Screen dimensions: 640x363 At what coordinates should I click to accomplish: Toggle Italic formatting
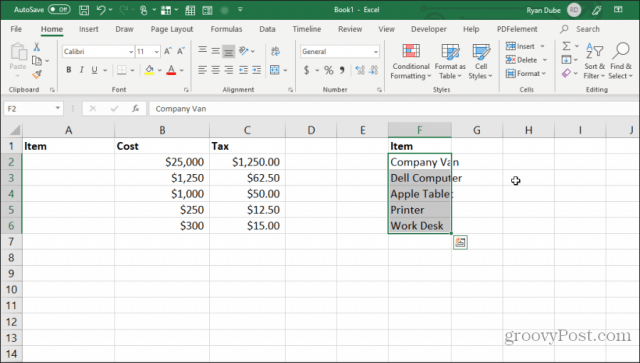coord(82,70)
